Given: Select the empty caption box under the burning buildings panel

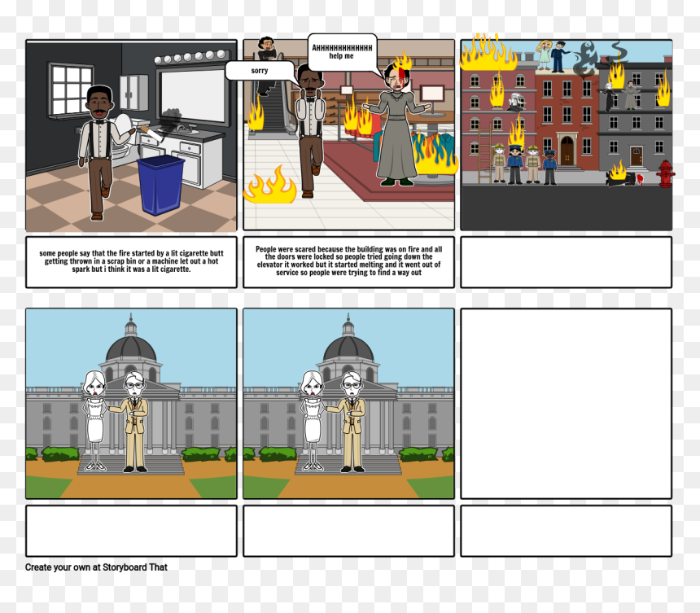Looking at the screenshot, I should tap(566, 262).
